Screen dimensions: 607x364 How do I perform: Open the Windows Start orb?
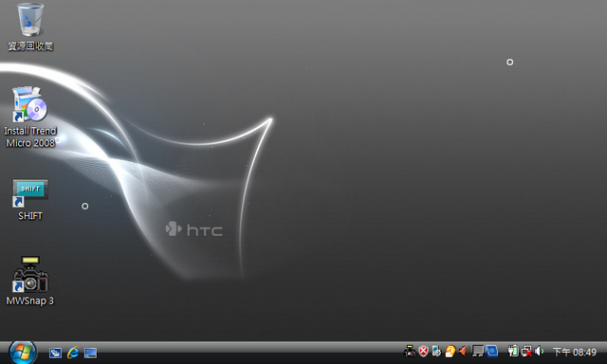pos(23,352)
